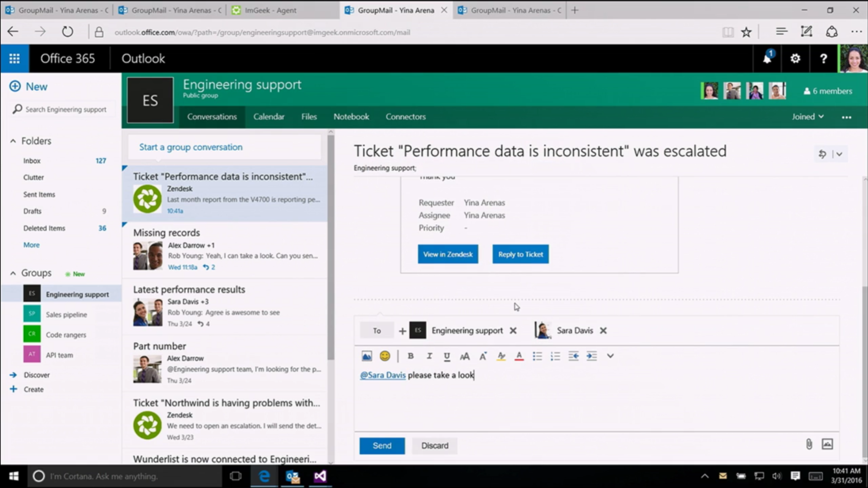Switch to Calendar tab

click(269, 117)
